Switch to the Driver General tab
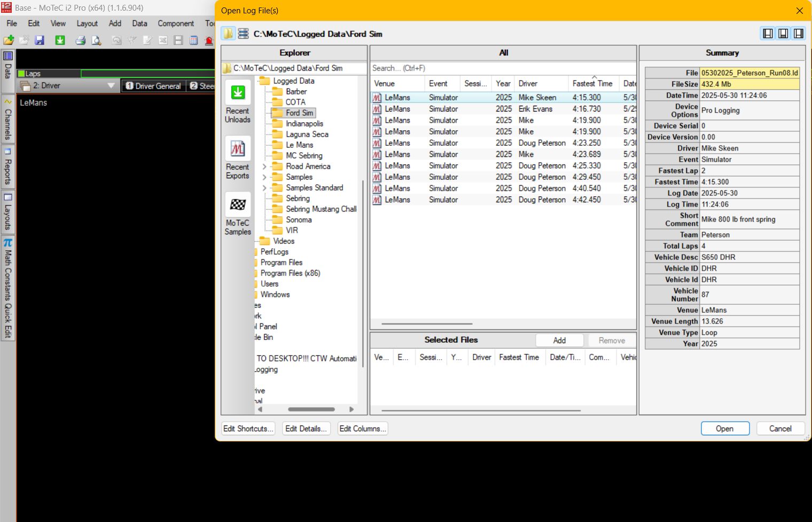Image resolution: width=812 pixels, height=522 pixels. click(x=153, y=86)
